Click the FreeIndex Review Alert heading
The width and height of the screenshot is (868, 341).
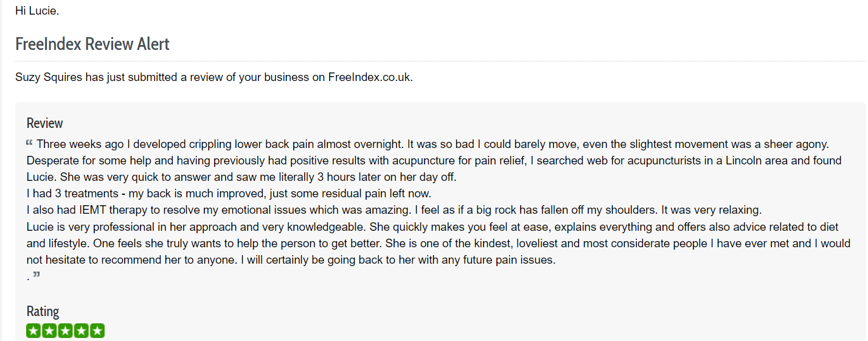92,44
